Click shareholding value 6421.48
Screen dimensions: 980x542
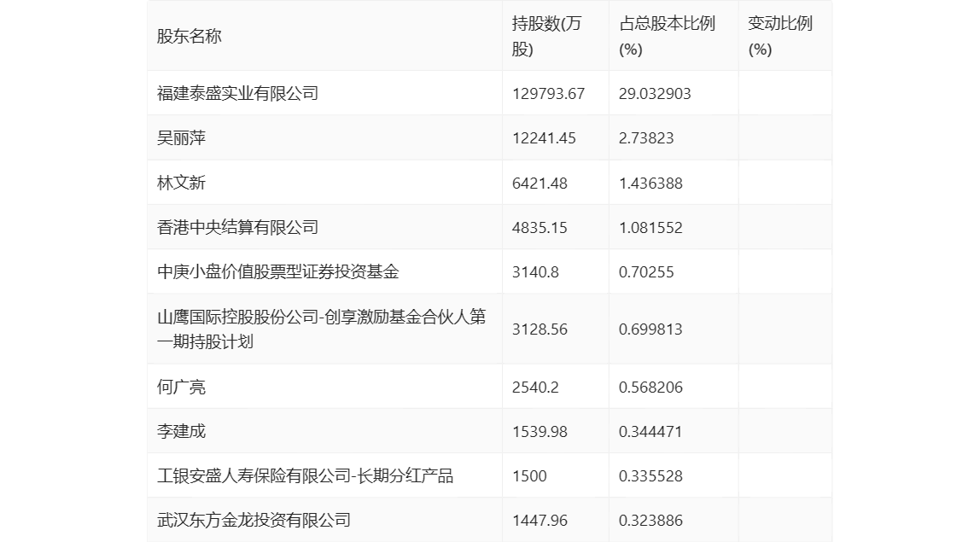pyautogui.click(x=540, y=184)
